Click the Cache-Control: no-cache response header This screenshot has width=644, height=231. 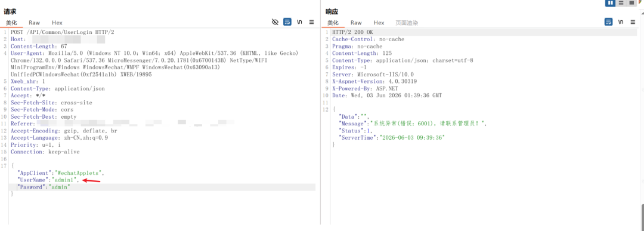coord(368,39)
